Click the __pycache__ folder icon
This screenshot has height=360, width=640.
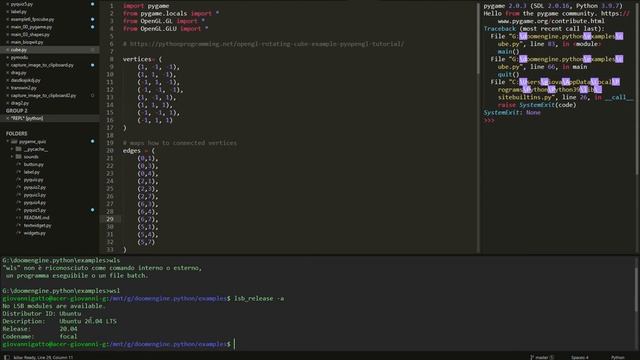18,149
